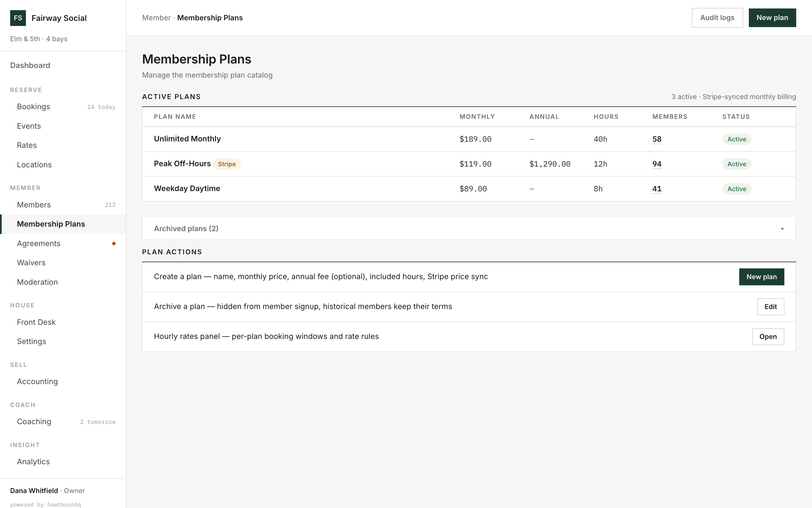Click the 2 tomorrow coaching count
Image resolution: width=812 pixels, height=508 pixels.
pyautogui.click(x=98, y=422)
